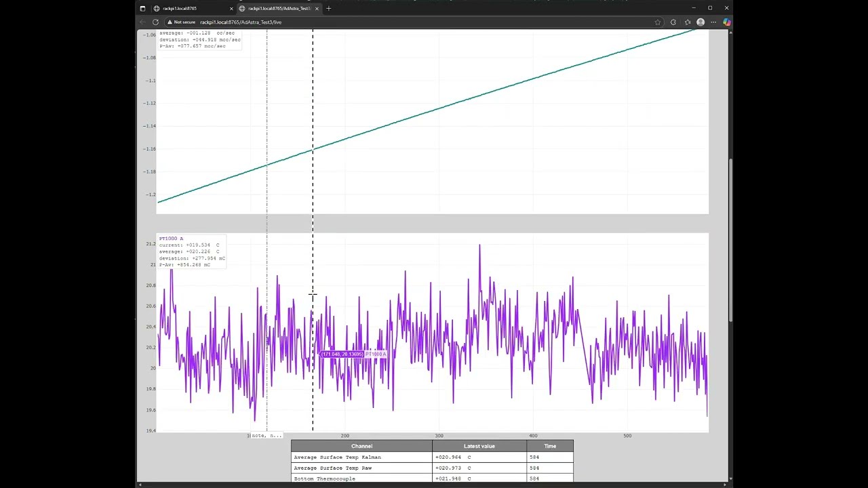Image resolution: width=868 pixels, height=488 pixels.
Task: Click the 'note, n...' annotation label
Action: (x=265, y=436)
